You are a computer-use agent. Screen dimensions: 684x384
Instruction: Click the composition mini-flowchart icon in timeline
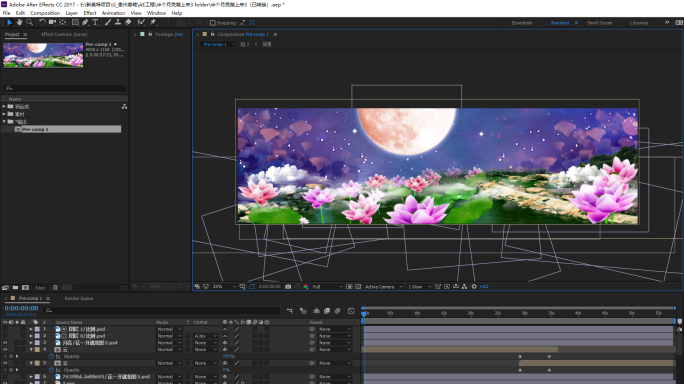290,311
